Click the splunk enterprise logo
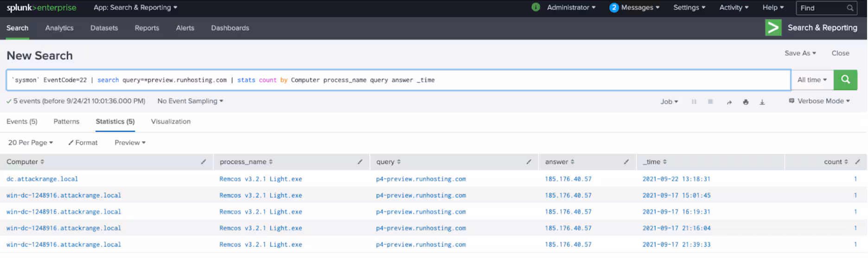Viewport: 868px width, 258px height. 41,8
